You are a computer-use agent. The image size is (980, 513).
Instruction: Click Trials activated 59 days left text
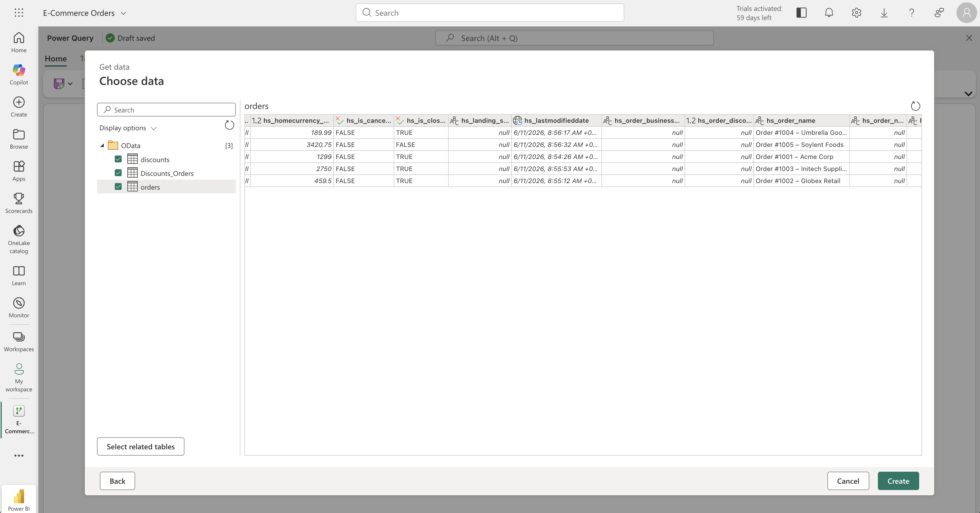click(759, 13)
